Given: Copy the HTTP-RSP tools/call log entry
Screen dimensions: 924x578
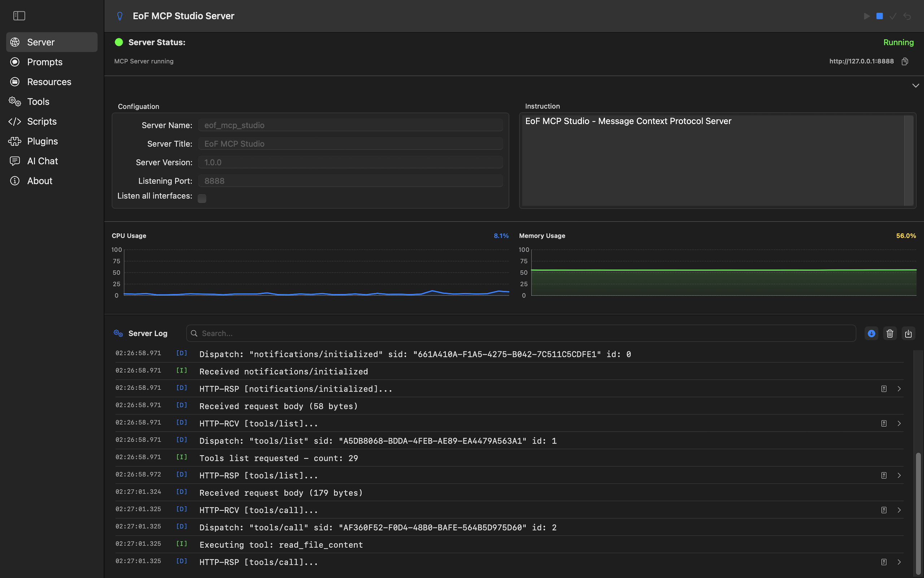Looking at the screenshot, I should [x=884, y=562].
